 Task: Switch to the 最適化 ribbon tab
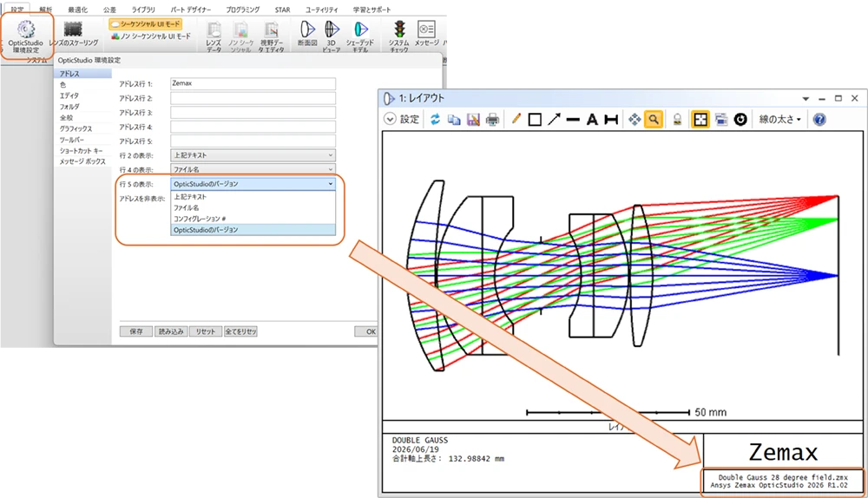[x=77, y=10]
